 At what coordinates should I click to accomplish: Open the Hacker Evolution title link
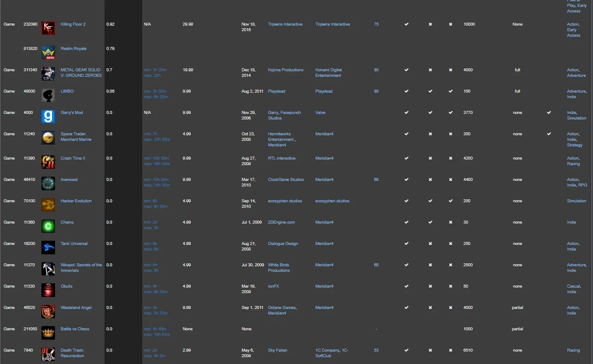[x=76, y=201]
